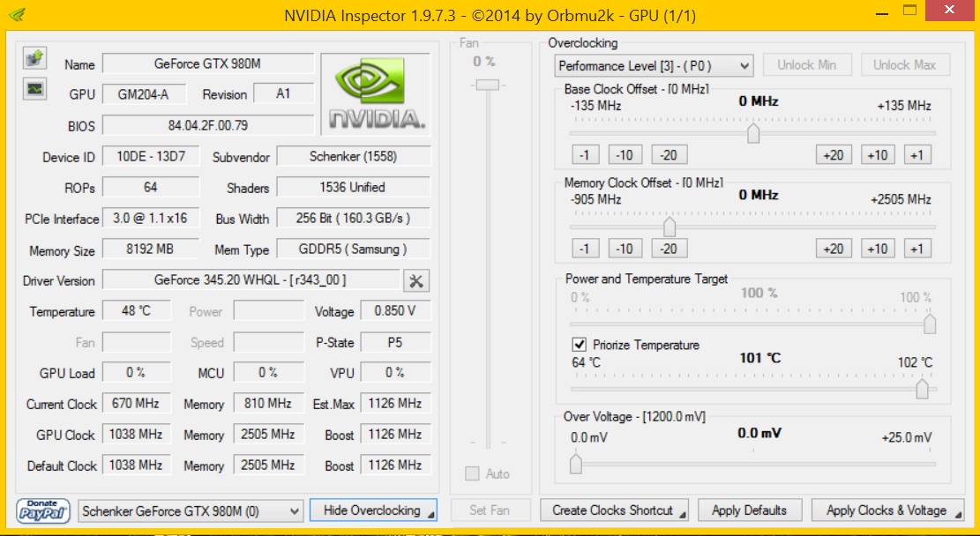Click the NVIDIA logo image
The image size is (980, 536).
click(376, 93)
